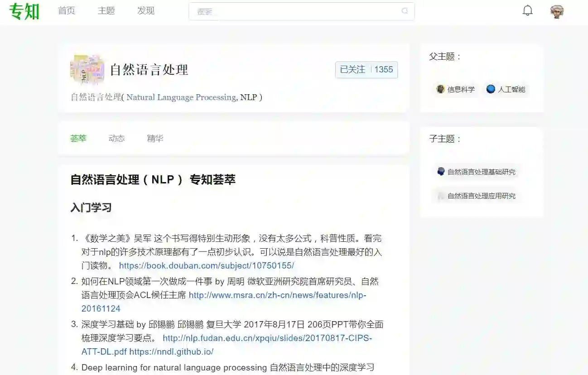Viewport: 588px width, 375px height.
Task: Switch to the 精华 tab
Action: pyautogui.click(x=155, y=139)
